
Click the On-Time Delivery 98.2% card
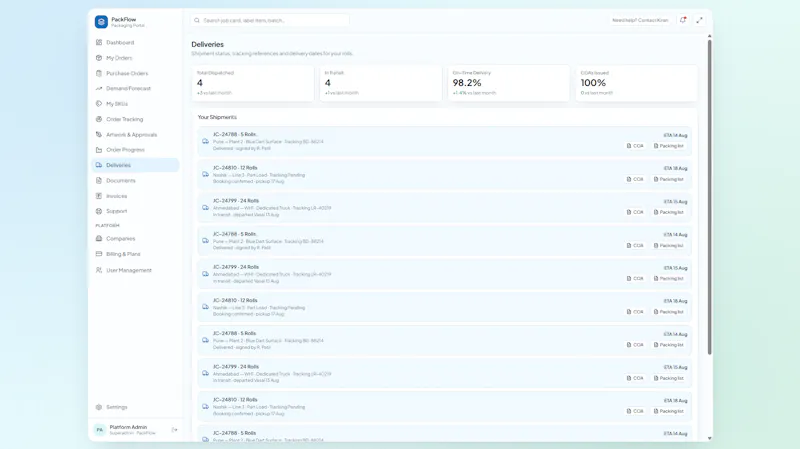pyautogui.click(x=509, y=83)
